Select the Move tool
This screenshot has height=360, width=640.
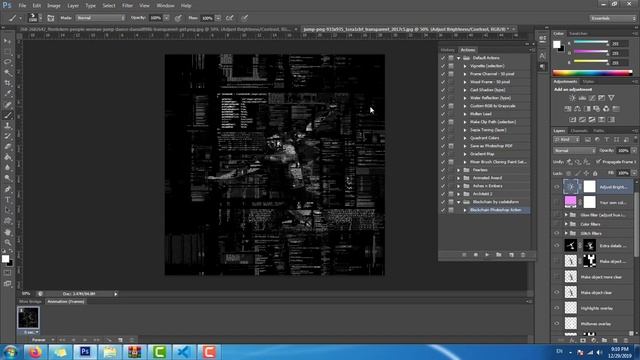click(x=7, y=41)
